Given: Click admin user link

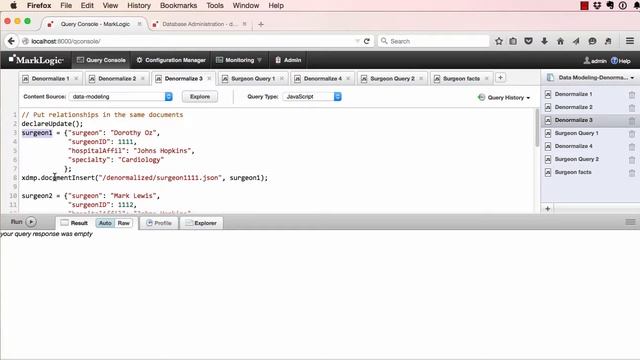Looking at the screenshot, I should click(x=595, y=61).
